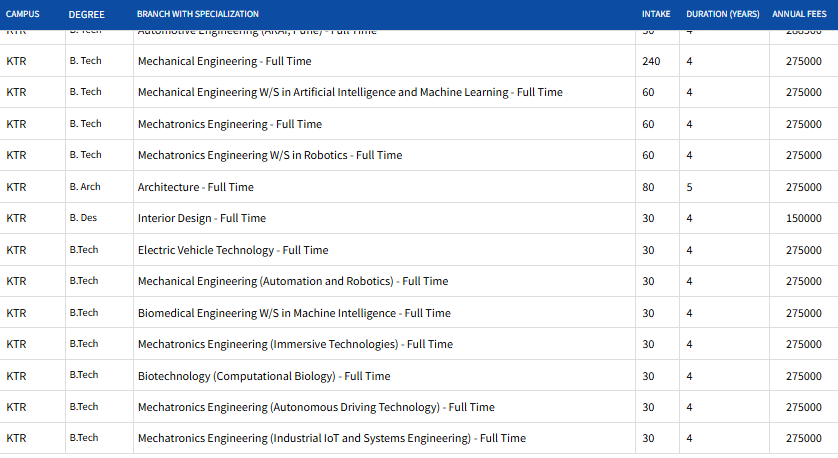
Task: Click the annual fee 150000
Action: point(803,218)
